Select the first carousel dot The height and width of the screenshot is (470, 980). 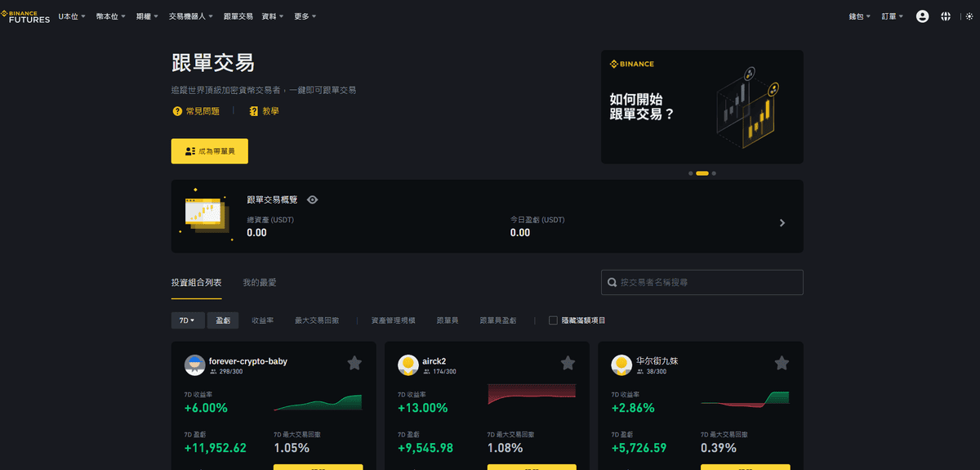pos(691,173)
